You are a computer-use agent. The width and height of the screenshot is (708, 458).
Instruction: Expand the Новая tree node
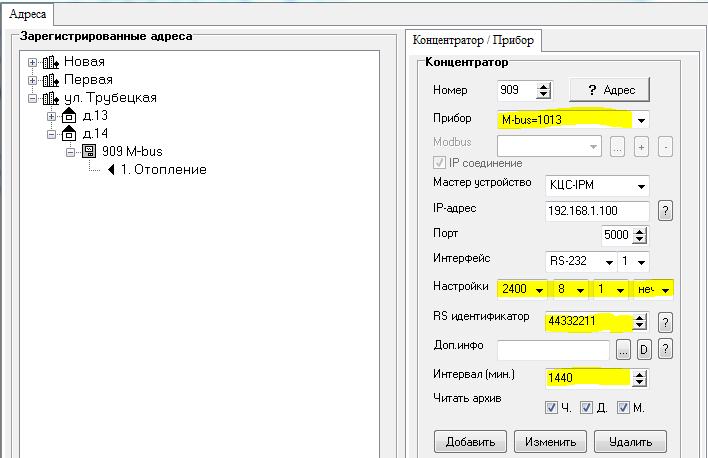[x=33, y=63]
